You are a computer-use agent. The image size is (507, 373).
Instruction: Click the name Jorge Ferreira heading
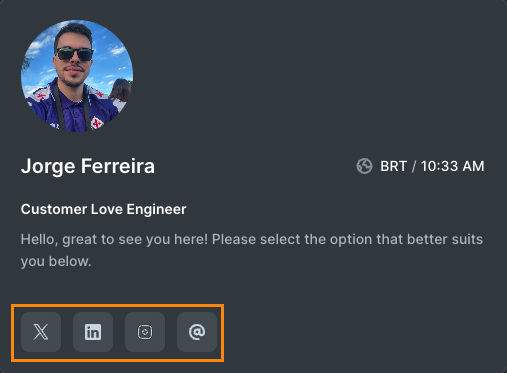coord(88,166)
